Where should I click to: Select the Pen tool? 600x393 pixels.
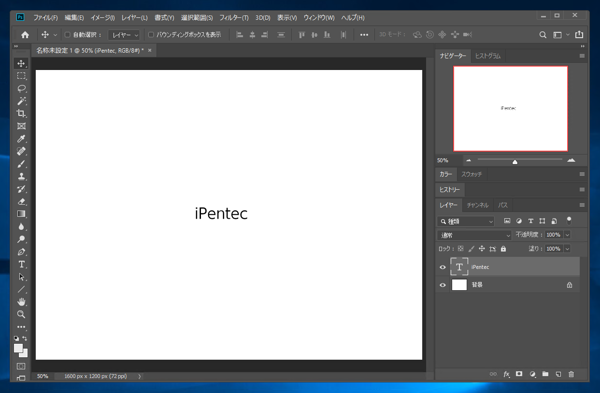(x=21, y=252)
